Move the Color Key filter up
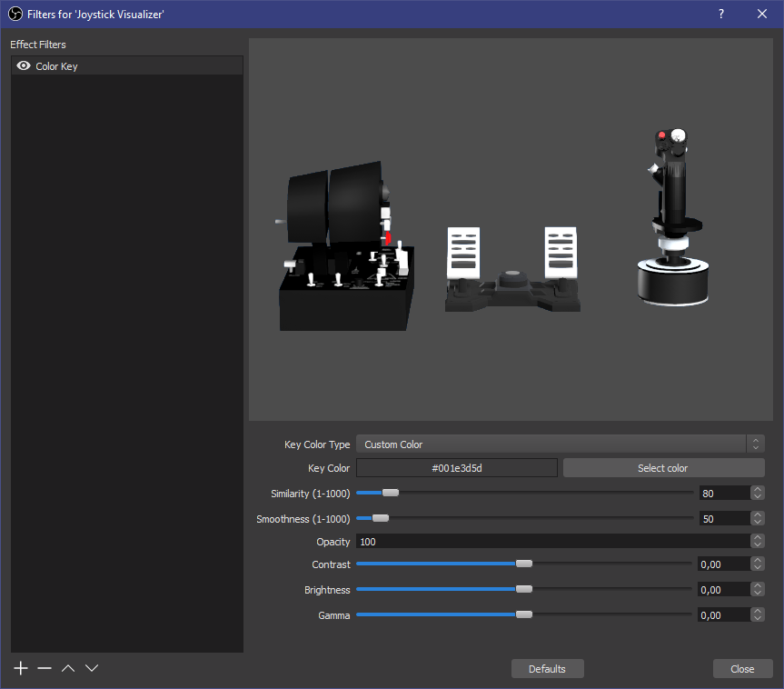The image size is (784, 689). pyautogui.click(x=67, y=668)
